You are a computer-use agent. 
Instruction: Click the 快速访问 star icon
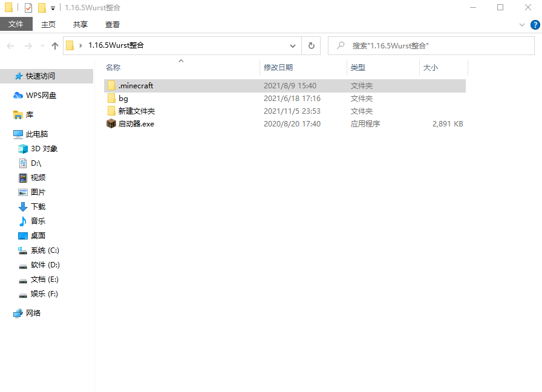click(19, 76)
